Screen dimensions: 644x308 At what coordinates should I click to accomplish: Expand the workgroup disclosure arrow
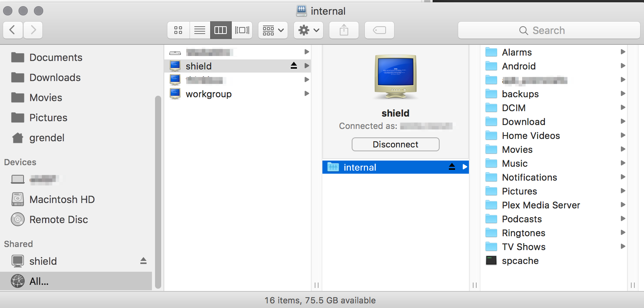(x=307, y=93)
